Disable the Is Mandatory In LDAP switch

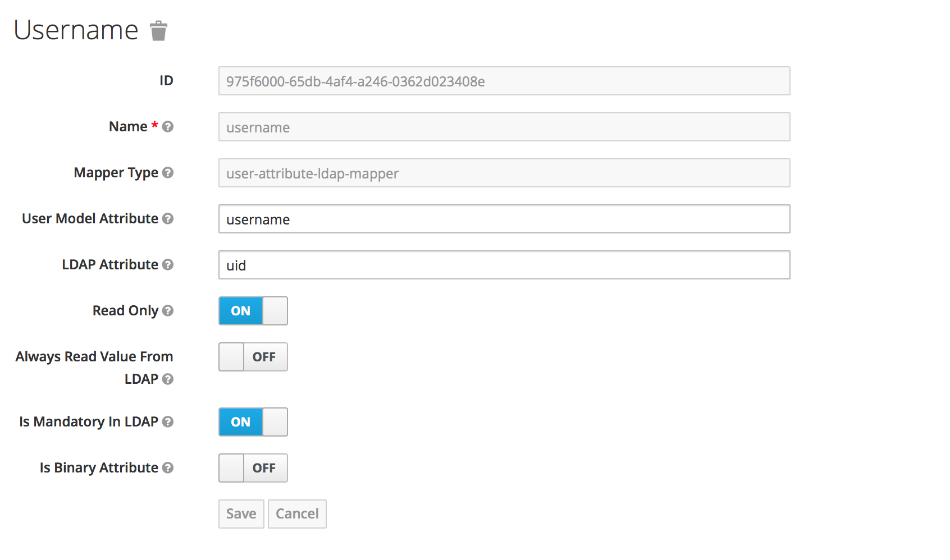(x=253, y=422)
